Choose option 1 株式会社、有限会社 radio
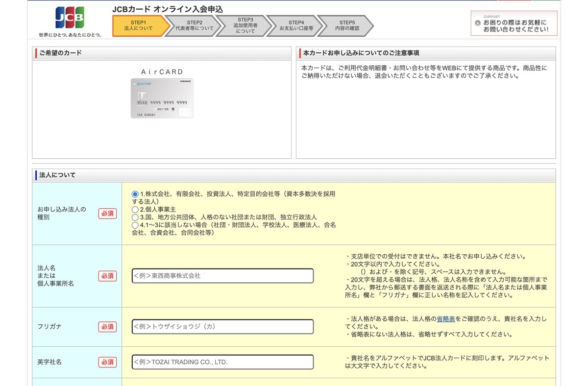This screenshot has height=386, width=588. pos(135,194)
